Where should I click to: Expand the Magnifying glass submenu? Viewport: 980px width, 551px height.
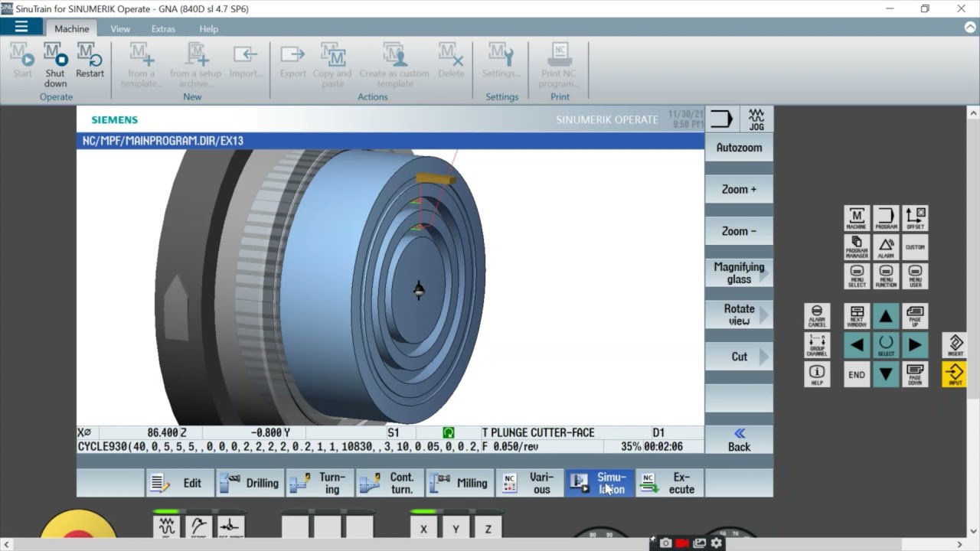click(x=739, y=272)
